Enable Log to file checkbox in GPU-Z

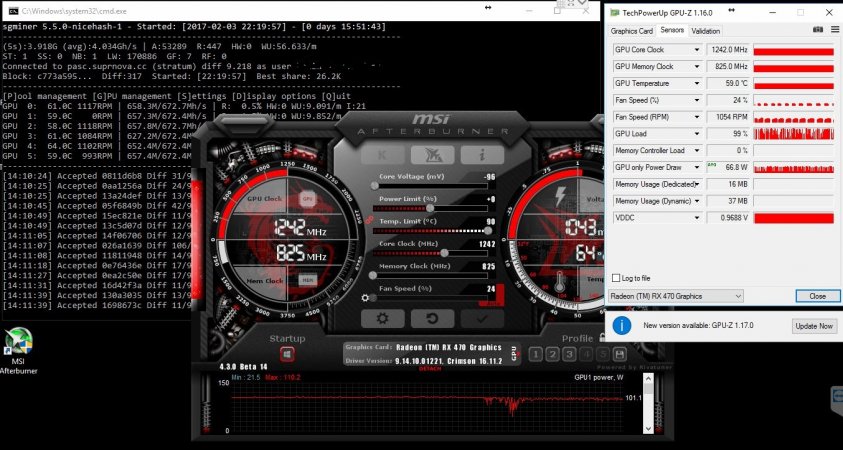click(616, 278)
